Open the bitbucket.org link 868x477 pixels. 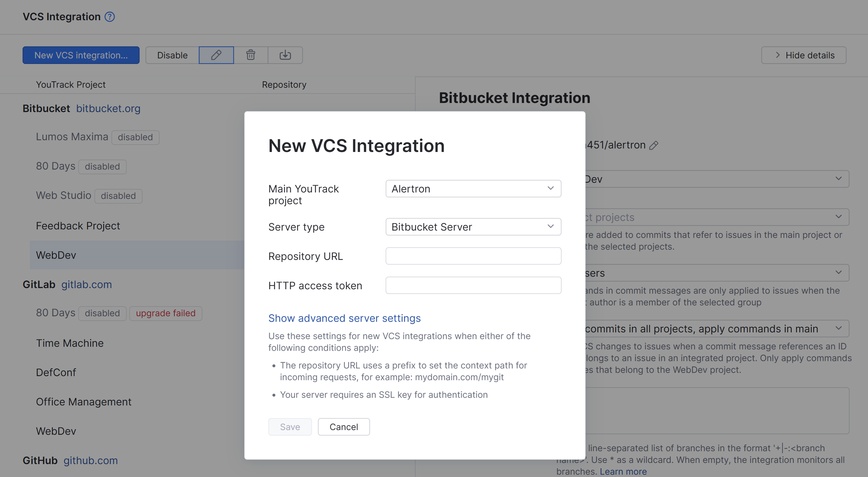[108, 109]
